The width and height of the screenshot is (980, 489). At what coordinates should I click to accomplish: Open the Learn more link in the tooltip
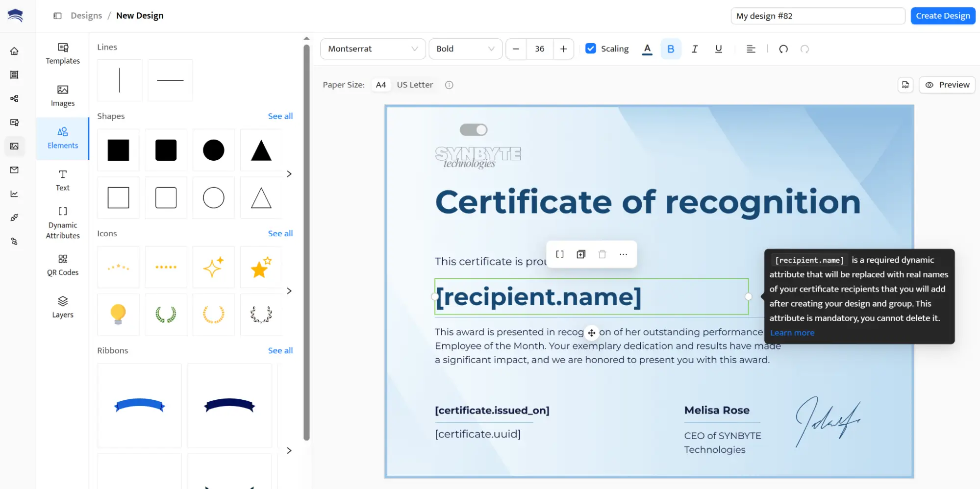[792, 332]
